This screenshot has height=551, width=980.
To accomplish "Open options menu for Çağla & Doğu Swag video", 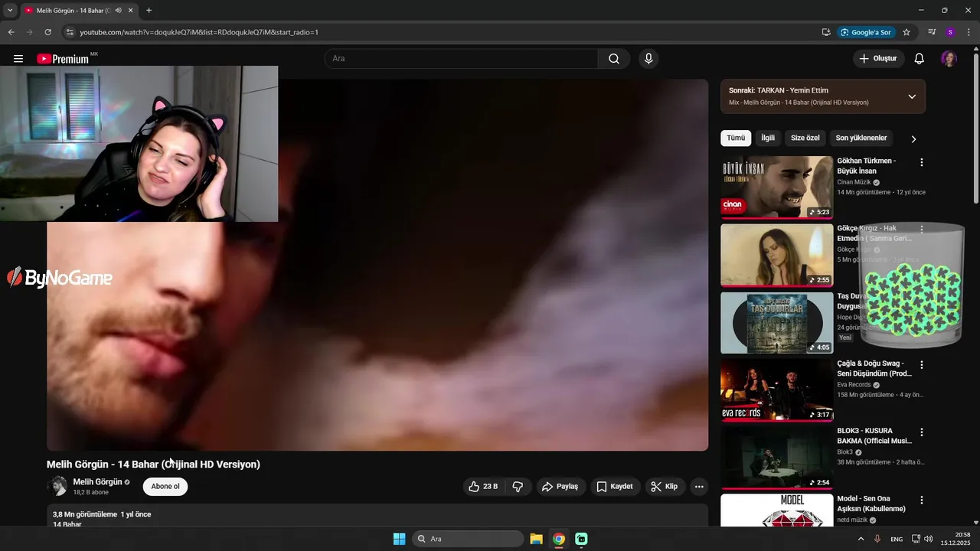I will [x=921, y=365].
